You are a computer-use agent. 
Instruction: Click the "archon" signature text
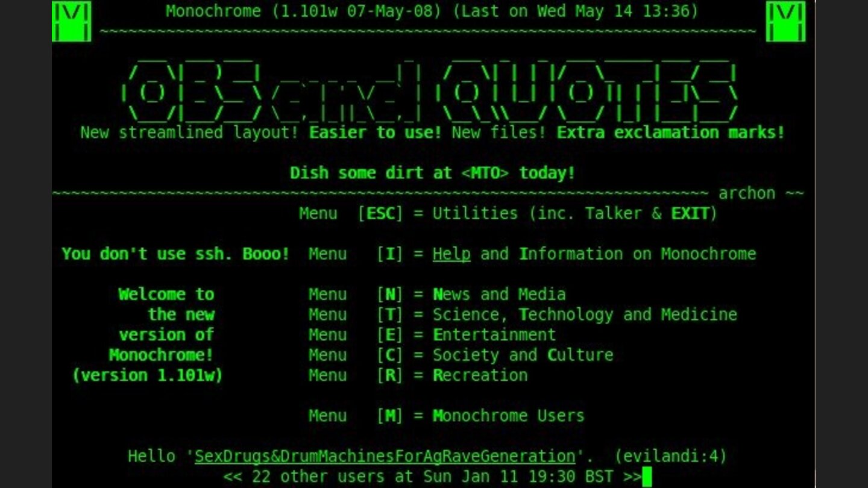747,193
